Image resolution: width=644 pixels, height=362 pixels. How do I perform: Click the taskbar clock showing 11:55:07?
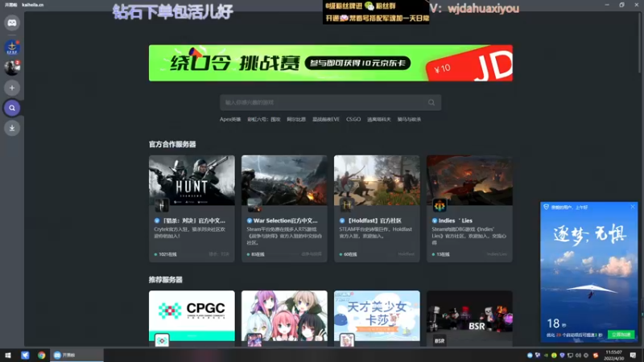[613, 355]
